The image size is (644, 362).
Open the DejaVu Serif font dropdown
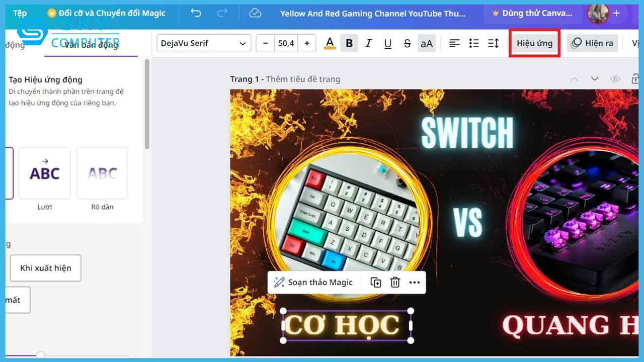(x=204, y=43)
